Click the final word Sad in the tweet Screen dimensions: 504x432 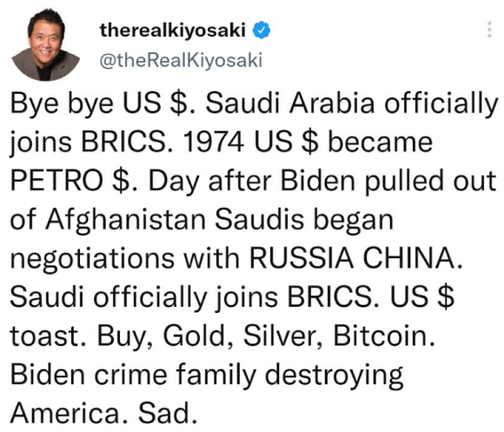click(x=165, y=413)
